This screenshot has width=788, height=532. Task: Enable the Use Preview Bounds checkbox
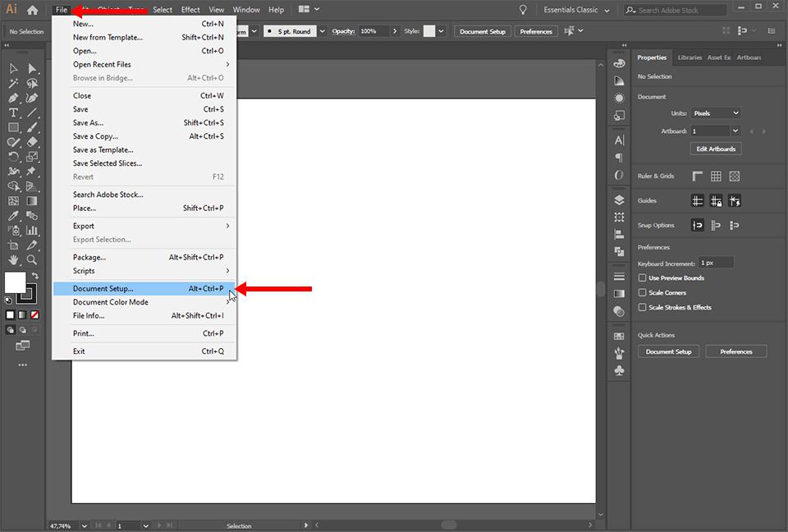(642, 277)
